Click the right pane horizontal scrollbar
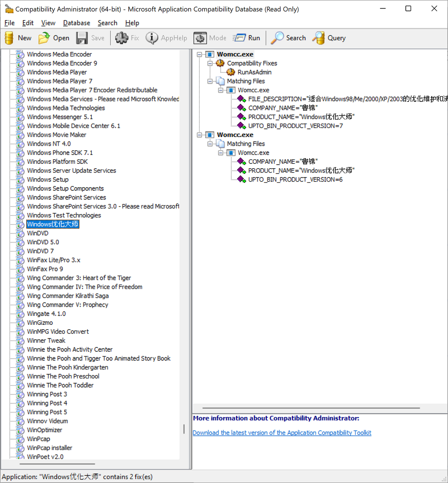 (x=311, y=408)
